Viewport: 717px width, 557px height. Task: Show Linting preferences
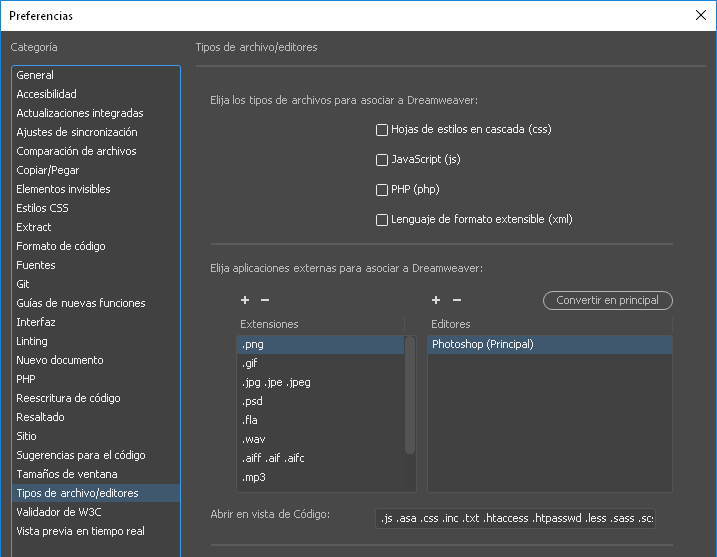click(x=96, y=341)
